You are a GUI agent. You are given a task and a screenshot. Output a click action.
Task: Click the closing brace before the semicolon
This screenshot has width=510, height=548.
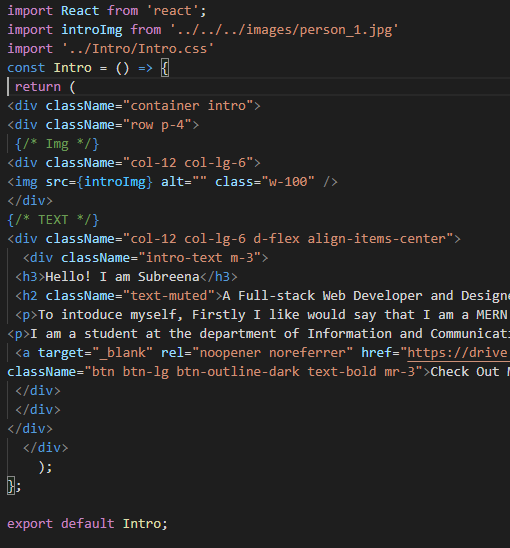click(x=11, y=486)
